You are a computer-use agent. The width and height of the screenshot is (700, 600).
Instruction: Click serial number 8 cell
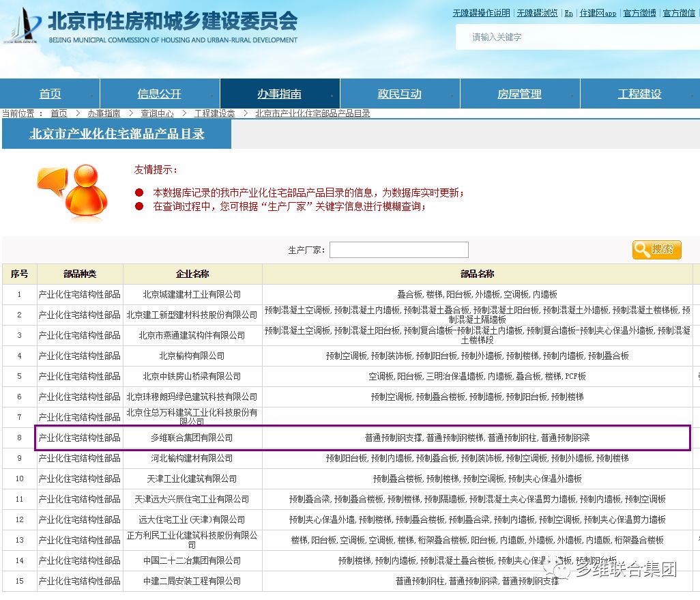tap(19, 438)
